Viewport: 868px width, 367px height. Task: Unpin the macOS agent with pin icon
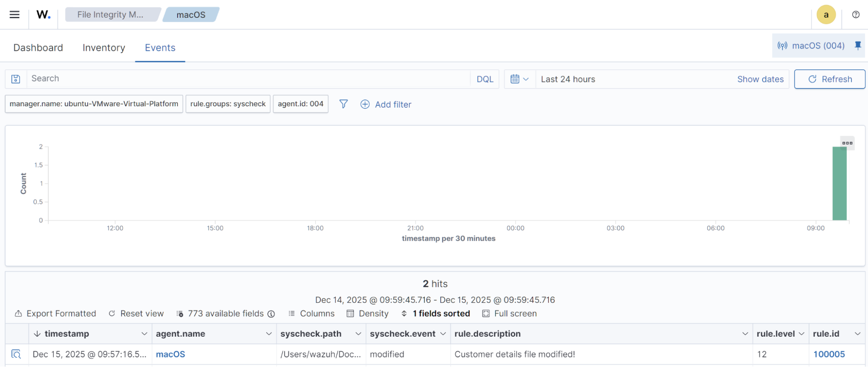[858, 46]
